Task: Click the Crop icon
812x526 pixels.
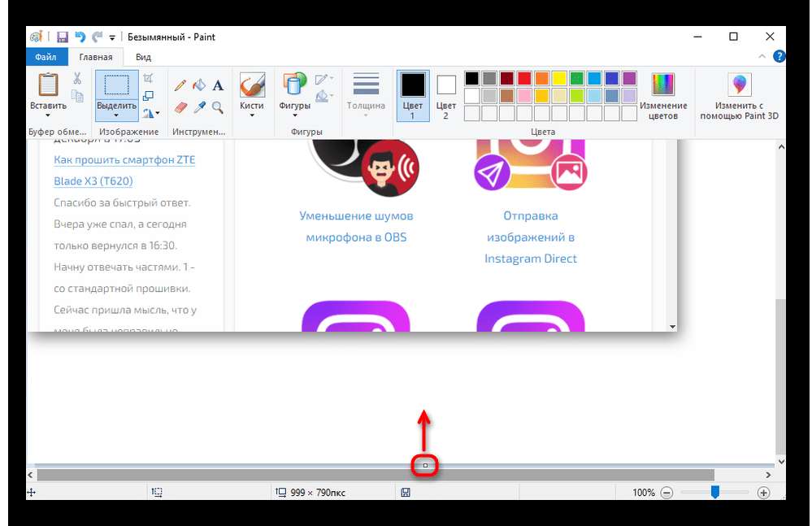Action: (x=148, y=78)
